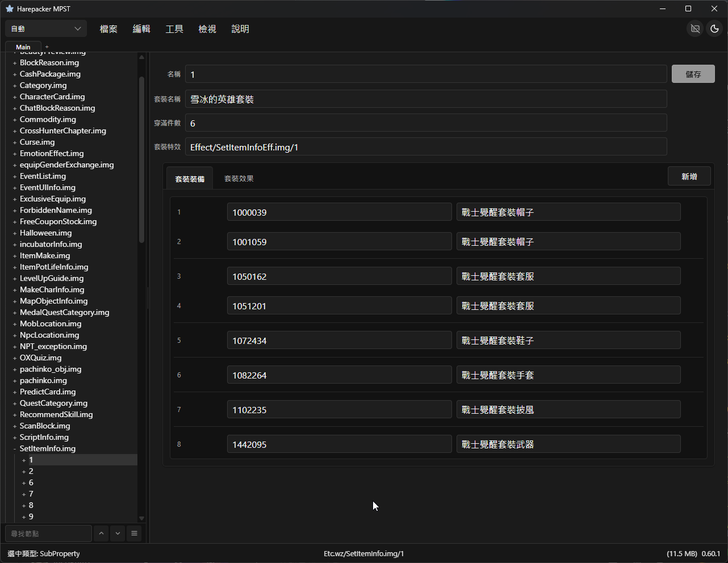Screen dimensions: 728x563
Task: Click the 選中類型: SubProperty status text
Action: [x=44, y=553]
